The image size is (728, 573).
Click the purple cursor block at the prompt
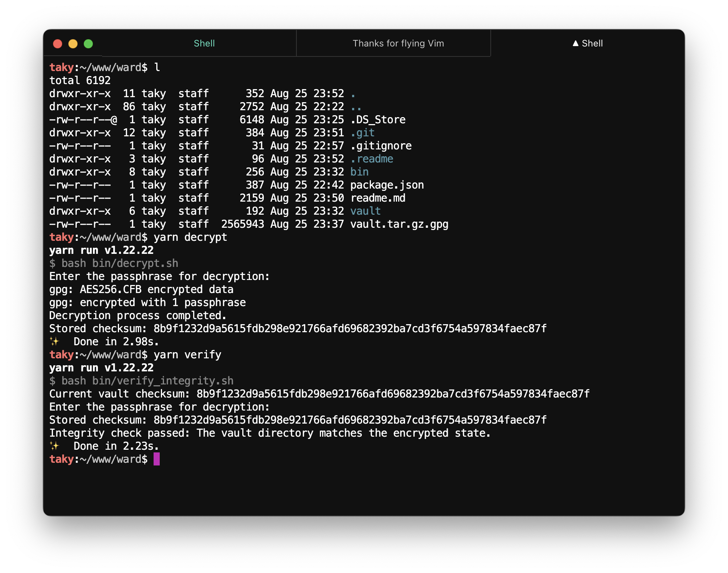[x=157, y=459]
